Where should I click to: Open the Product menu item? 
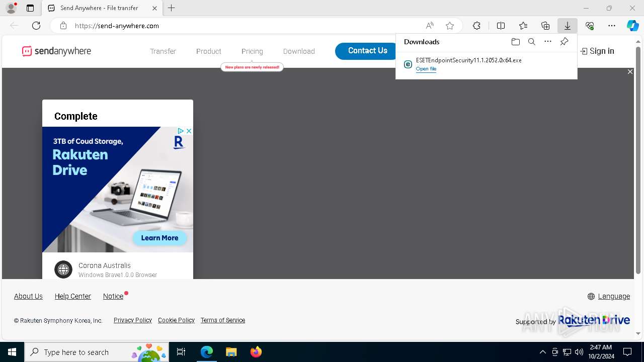click(209, 51)
